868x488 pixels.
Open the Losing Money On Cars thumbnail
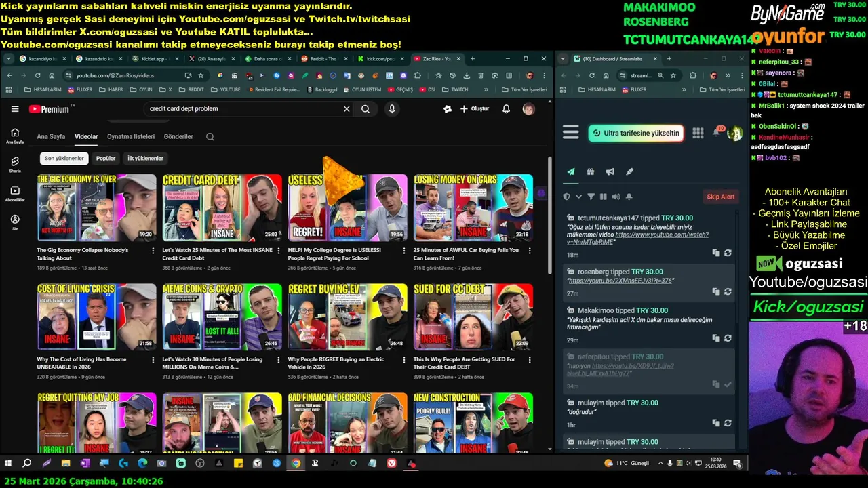point(473,207)
